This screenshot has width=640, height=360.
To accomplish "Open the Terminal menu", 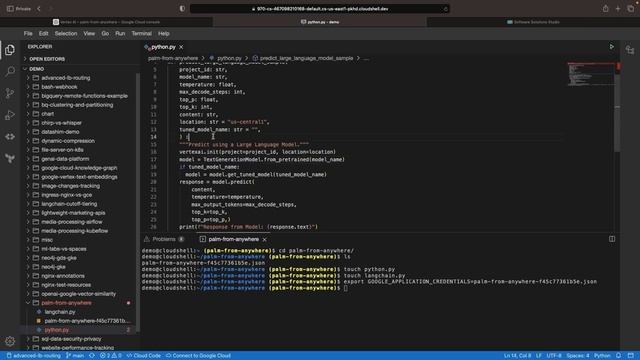I will point(142,33).
